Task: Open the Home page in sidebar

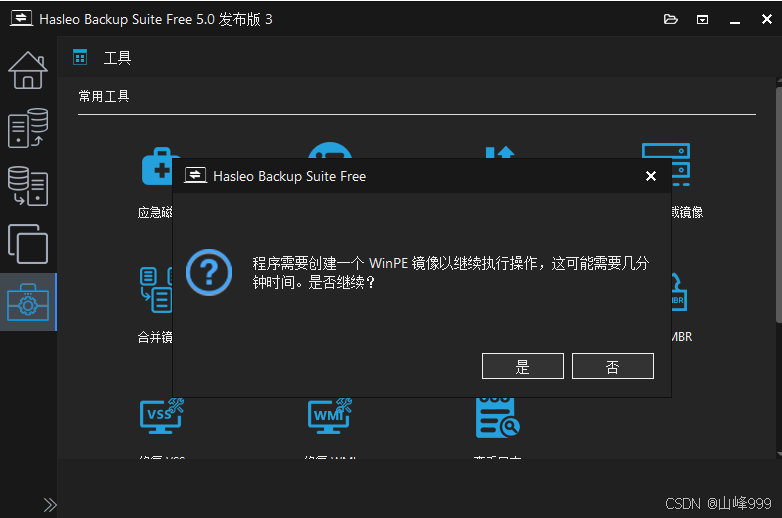Action: tap(28, 71)
